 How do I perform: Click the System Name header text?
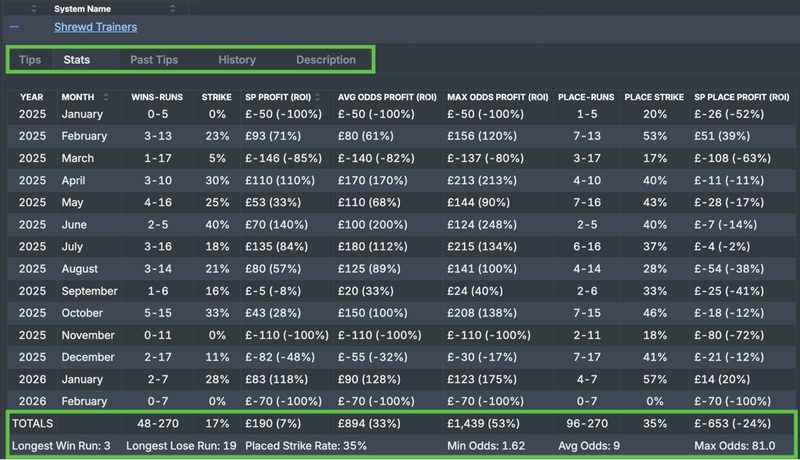(82, 9)
